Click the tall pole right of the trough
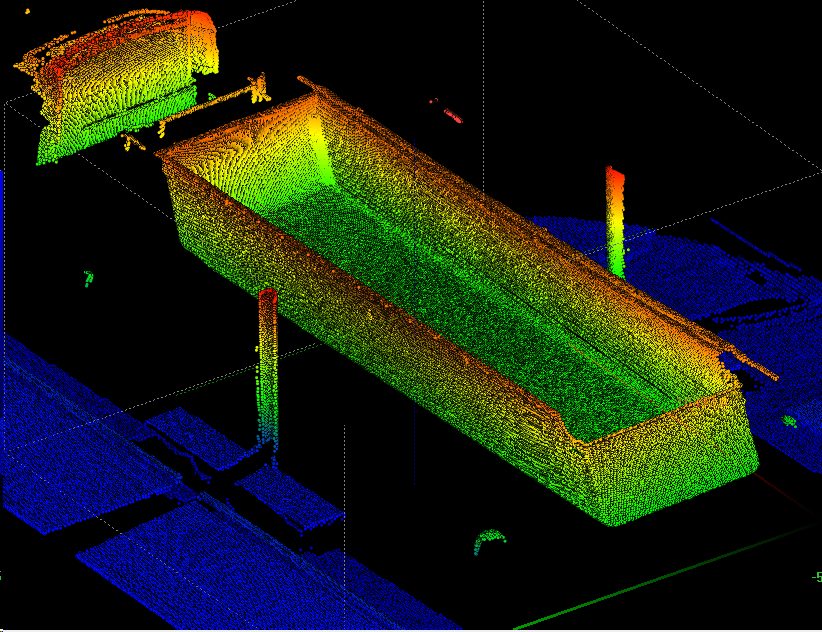The width and height of the screenshot is (822, 632). [615, 222]
